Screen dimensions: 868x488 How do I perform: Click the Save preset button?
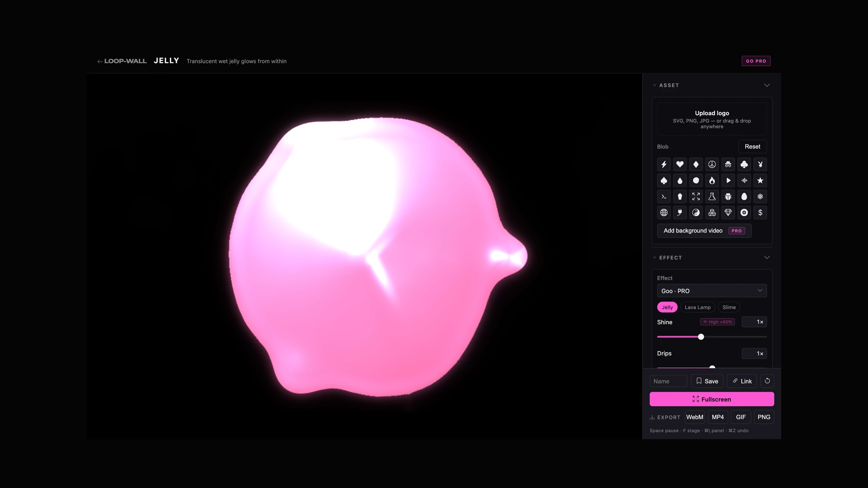tap(707, 381)
